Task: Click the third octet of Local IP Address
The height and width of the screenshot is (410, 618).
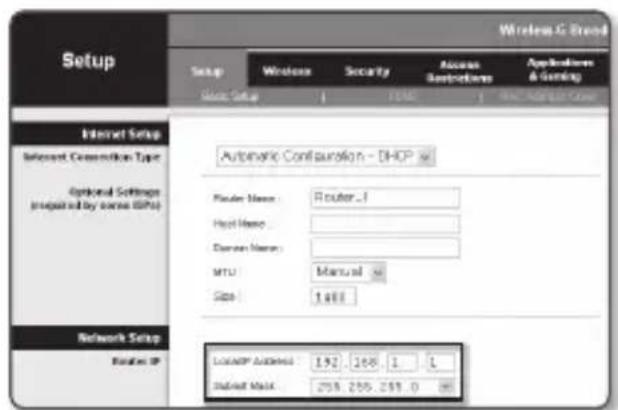Action: [x=402, y=362]
